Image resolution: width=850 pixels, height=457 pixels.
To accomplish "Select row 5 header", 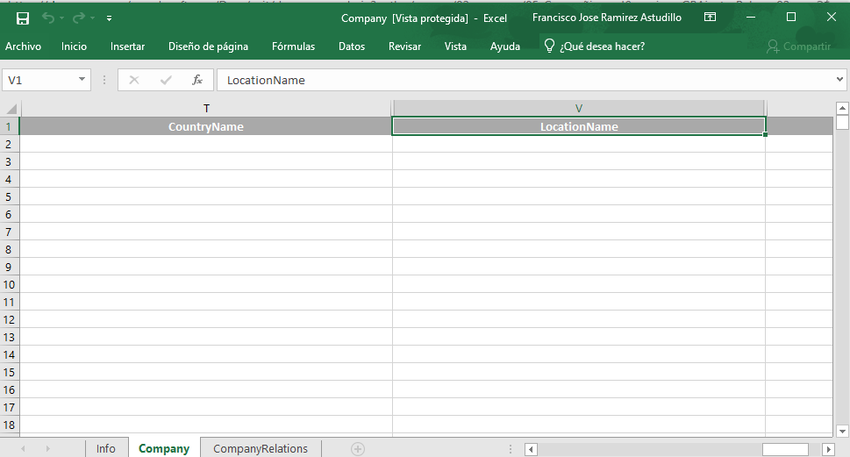I will 9,197.
